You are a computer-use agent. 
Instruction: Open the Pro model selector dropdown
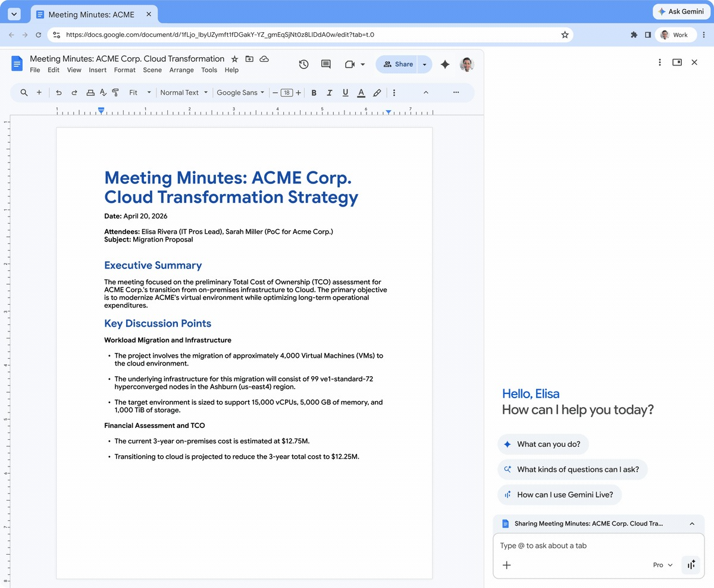(663, 565)
